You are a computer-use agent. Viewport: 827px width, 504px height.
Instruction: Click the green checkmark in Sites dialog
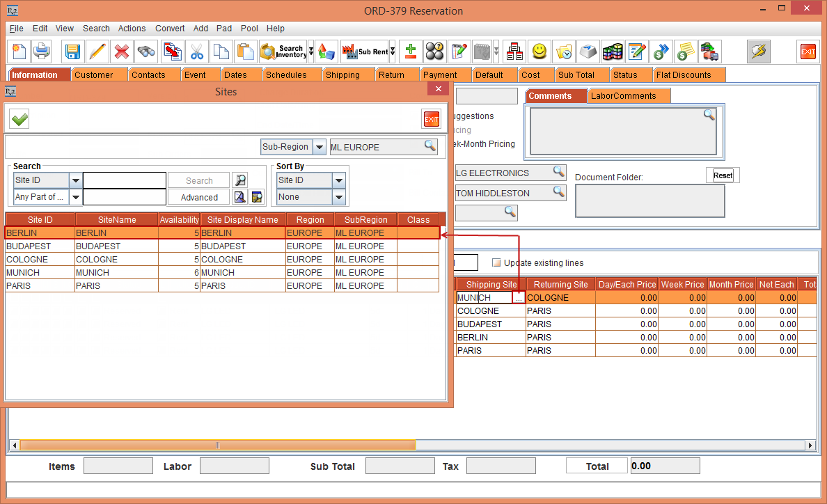(x=19, y=120)
